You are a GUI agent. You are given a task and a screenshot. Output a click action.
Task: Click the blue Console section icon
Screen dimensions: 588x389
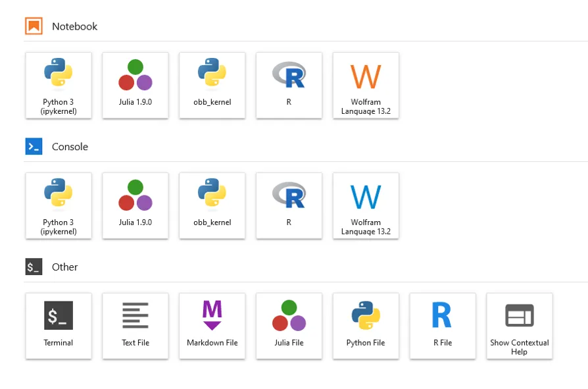click(34, 146)
